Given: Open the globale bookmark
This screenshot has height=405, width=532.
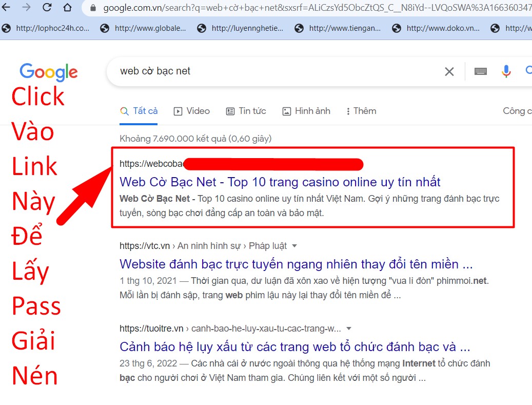Looking at the screenshot, I should click(143, 28).
